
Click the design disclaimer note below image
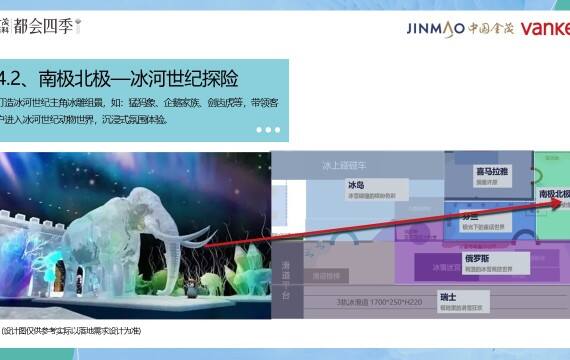coord(71,331)
